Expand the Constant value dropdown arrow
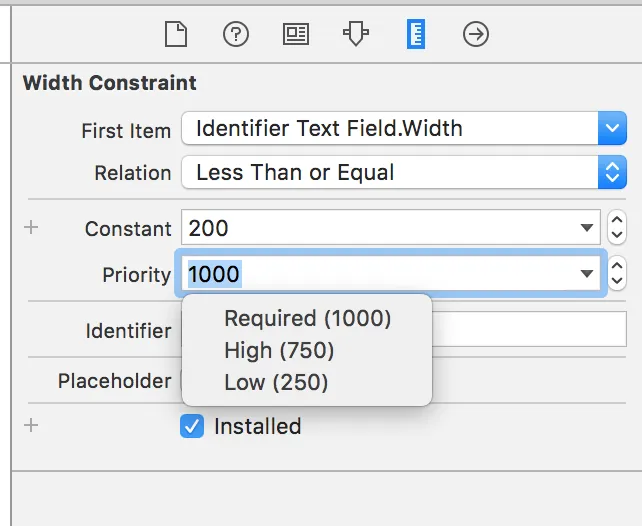Screen dimensions: 642x526 (x=587, y=228)
